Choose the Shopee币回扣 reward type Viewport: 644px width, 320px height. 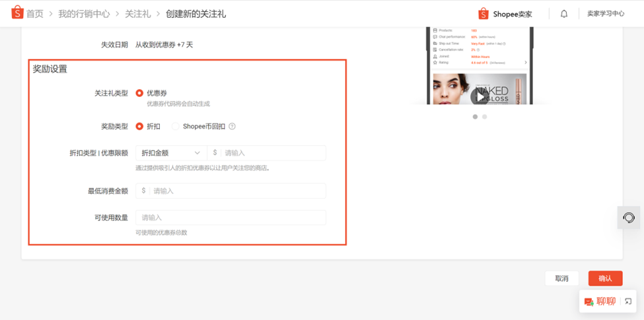(x=176, y=127)
